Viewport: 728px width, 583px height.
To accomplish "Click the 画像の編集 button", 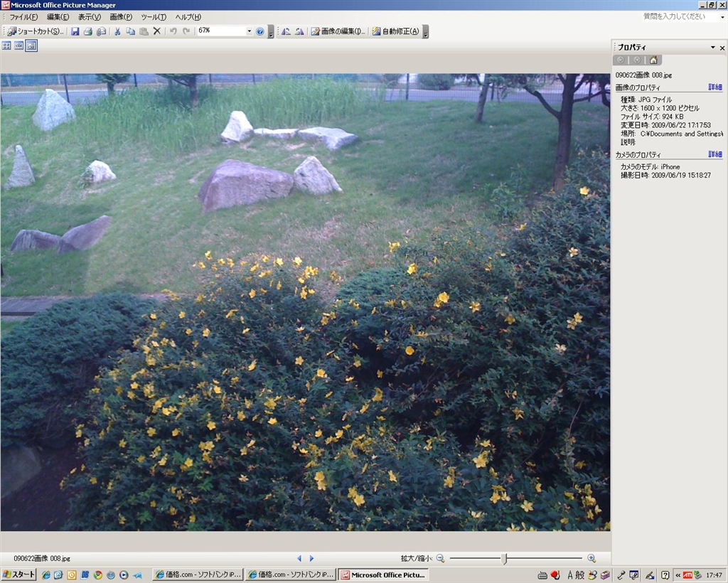I will click(338, 31).
